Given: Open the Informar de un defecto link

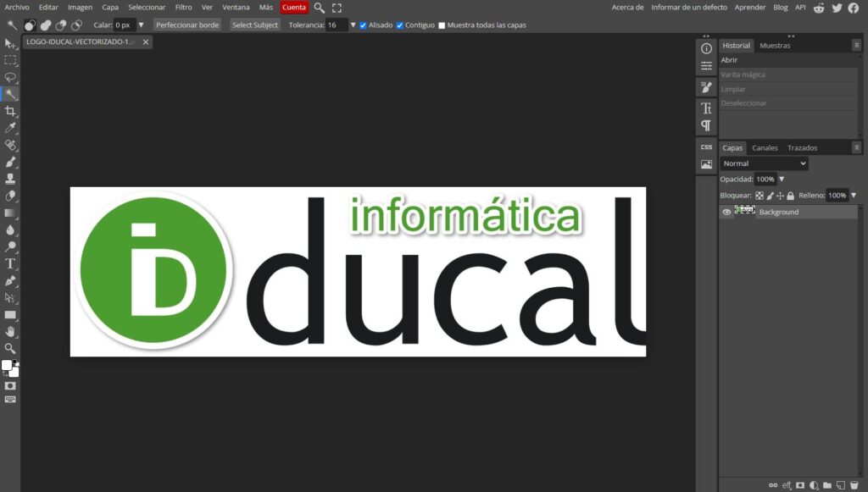Looking at the screenshot, I should click(x=689, y=7).
